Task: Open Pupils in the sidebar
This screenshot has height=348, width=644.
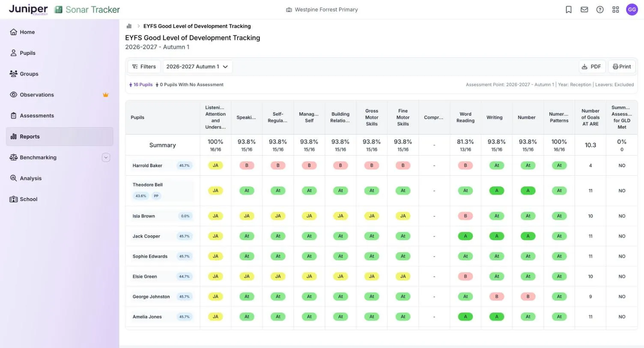Action: tap(60, 53)
